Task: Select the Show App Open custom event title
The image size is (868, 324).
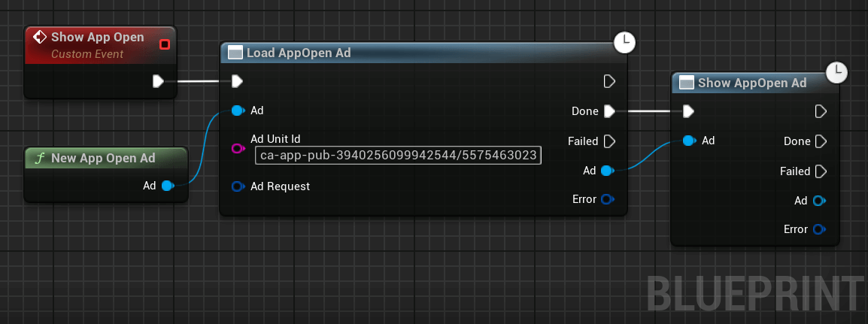Action: click(x=98, y=37)
